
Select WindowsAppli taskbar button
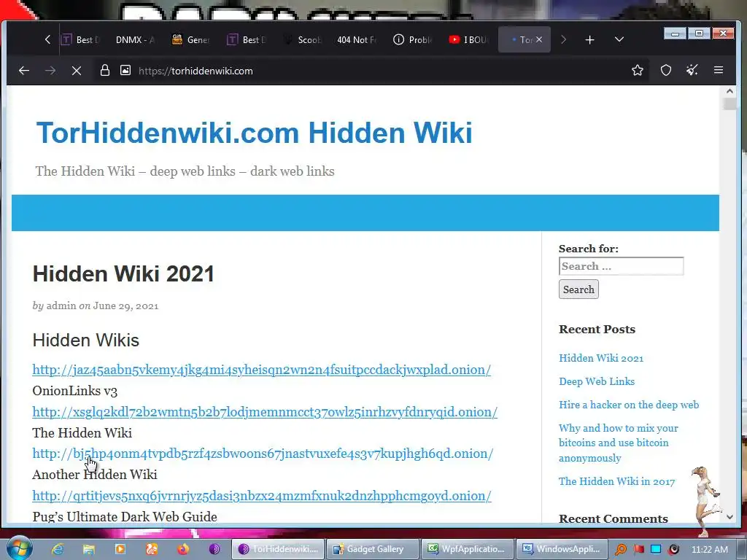(x=562, y=549)
